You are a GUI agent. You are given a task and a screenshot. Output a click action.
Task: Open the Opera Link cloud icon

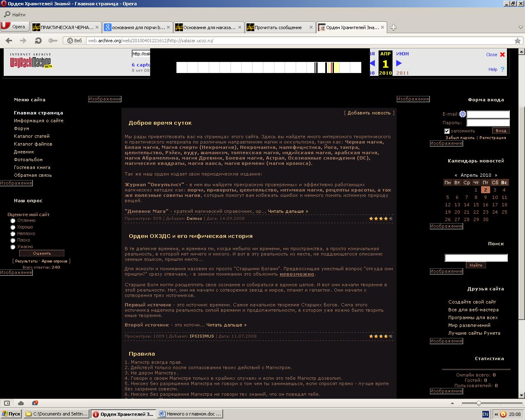21,403
